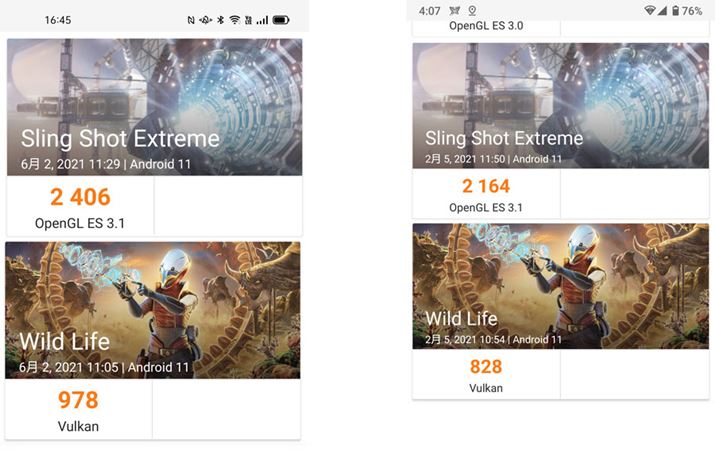Tap the empty cell beside the 978 score

coord(227,409)
